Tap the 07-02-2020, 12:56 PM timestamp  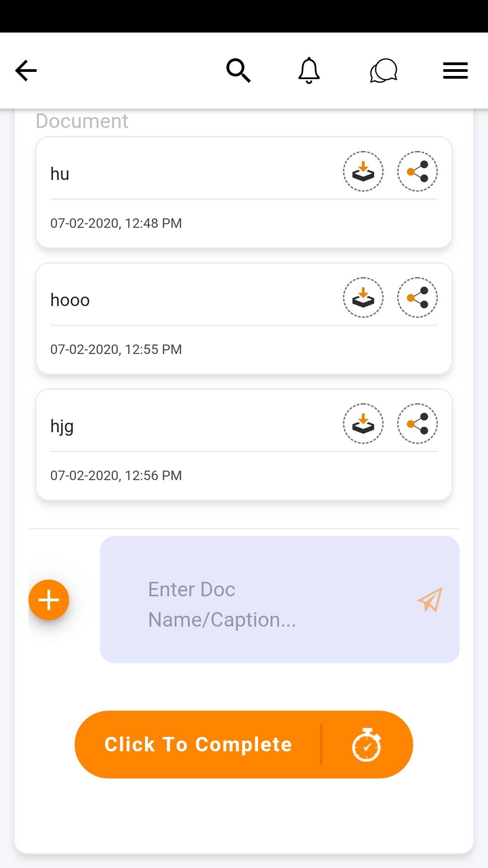click(116, 476)
